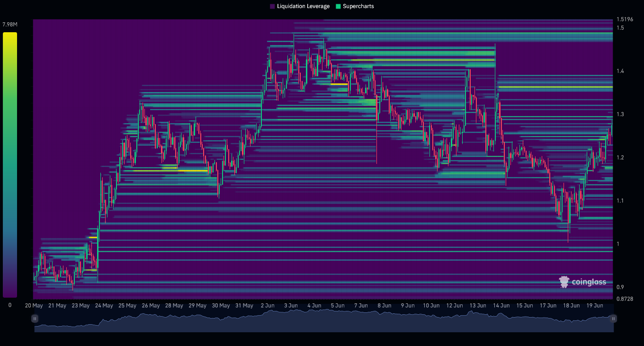The image size is (644, 346).
Task: Click the 20 May date label
Action: pos(34,306)
